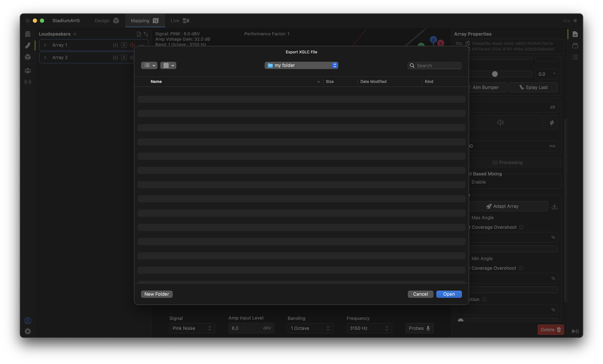Click download icon beside Adapt Array
The height and width of the screenshot is (364, 603).
point(554,206)
